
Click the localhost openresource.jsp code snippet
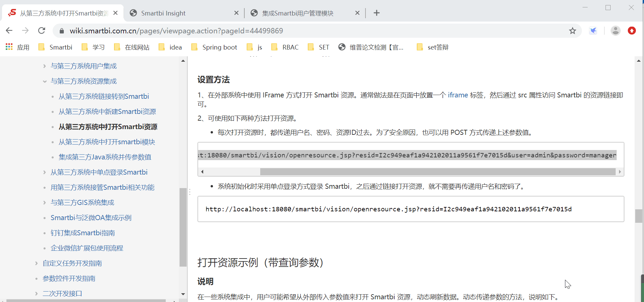click(388, 209)
